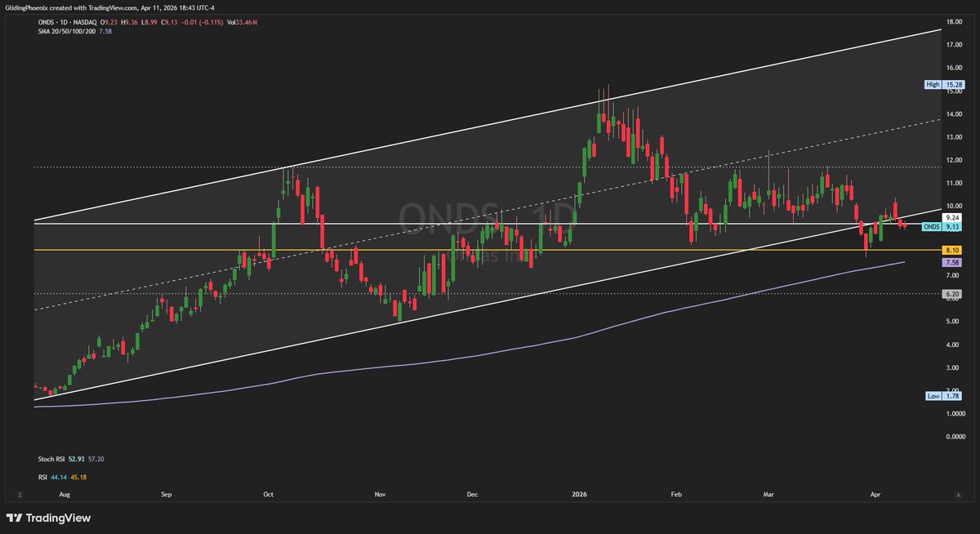Click the Feb label on time axis
980x534 pixels.
click(675, 495)
